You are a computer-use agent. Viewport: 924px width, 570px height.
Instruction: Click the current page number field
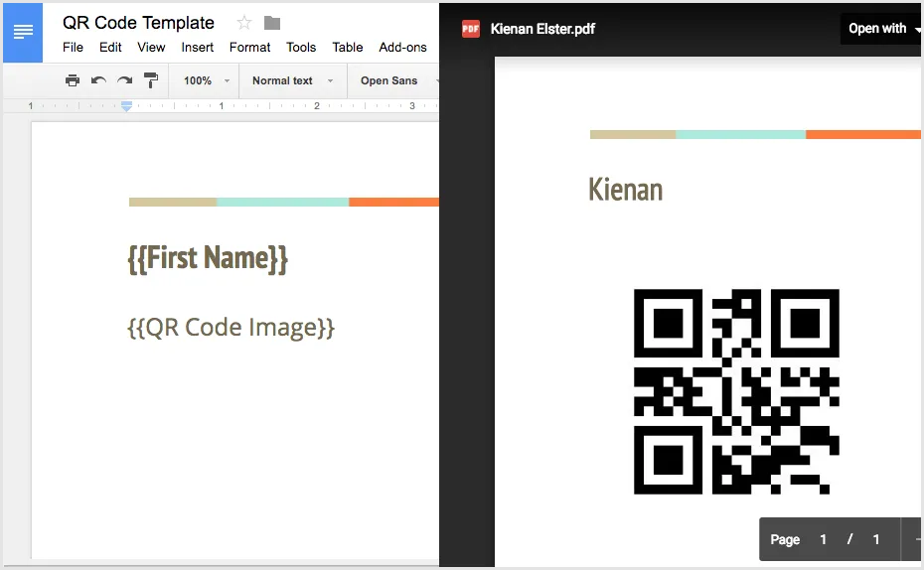[x=824, y=539]
